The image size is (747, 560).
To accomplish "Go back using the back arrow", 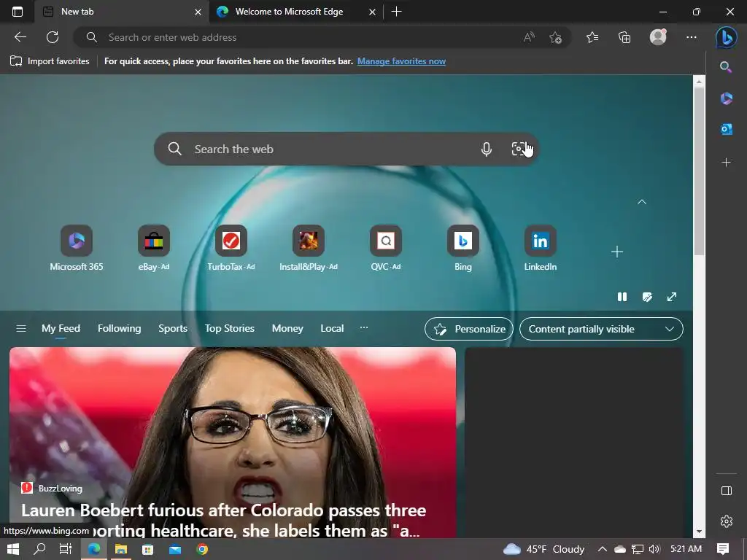I will 20,37.
